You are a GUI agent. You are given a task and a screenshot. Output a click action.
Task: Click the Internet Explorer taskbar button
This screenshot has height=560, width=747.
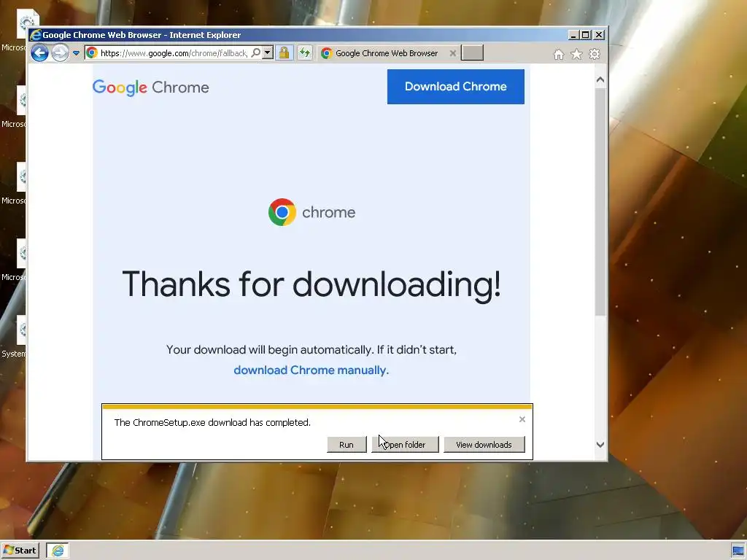point(58,551)
